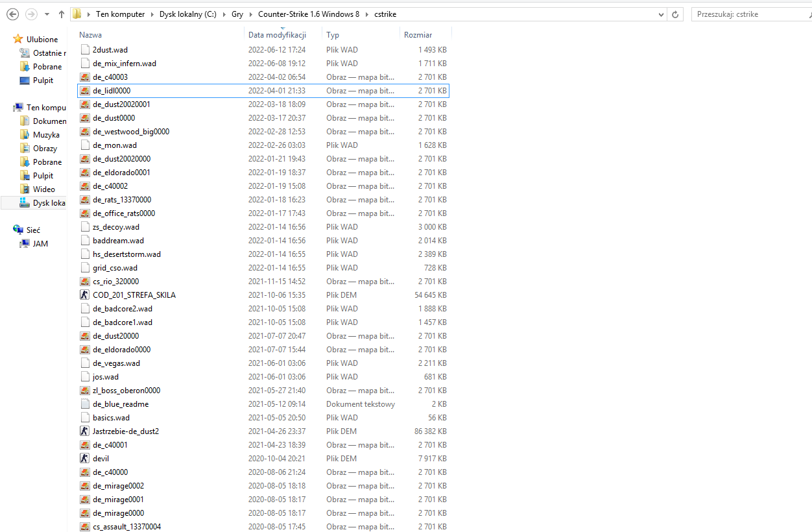This screenshot has width=812, height=532.
Task: Click bitmap icon of de_c40003
Action: click(x=84, y=77)
